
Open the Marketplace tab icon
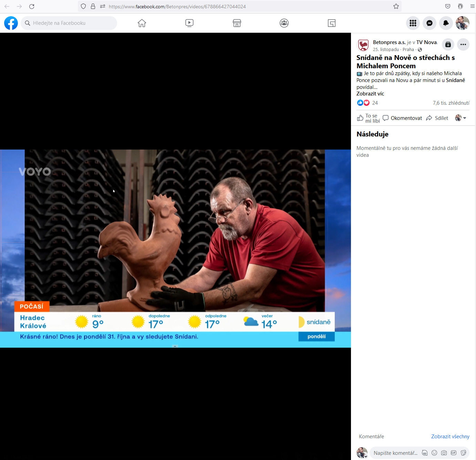(237, 23)
